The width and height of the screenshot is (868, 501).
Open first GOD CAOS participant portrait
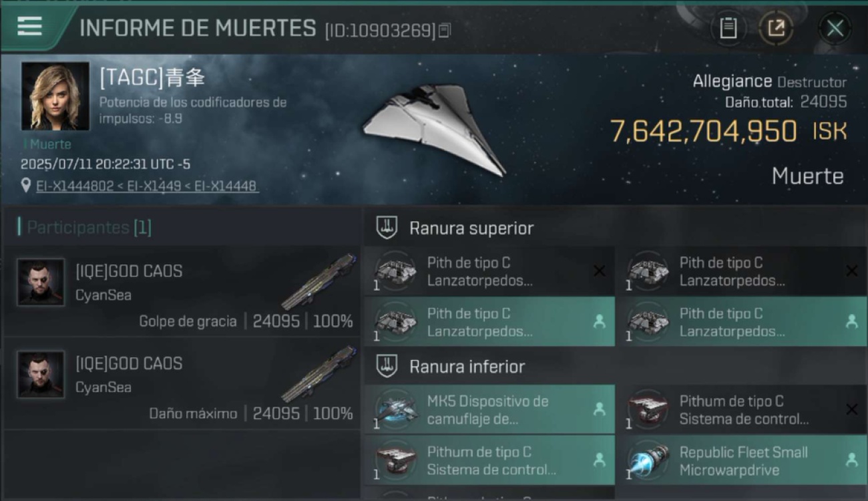(x=41, y=283)
